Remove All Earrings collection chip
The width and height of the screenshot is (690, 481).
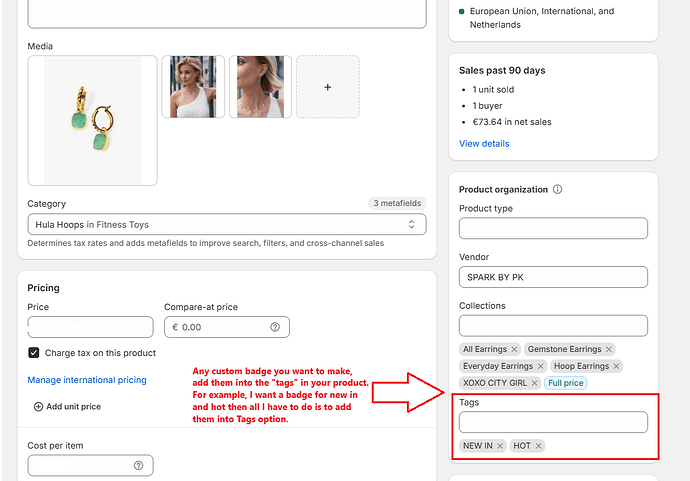coord(514,350)
